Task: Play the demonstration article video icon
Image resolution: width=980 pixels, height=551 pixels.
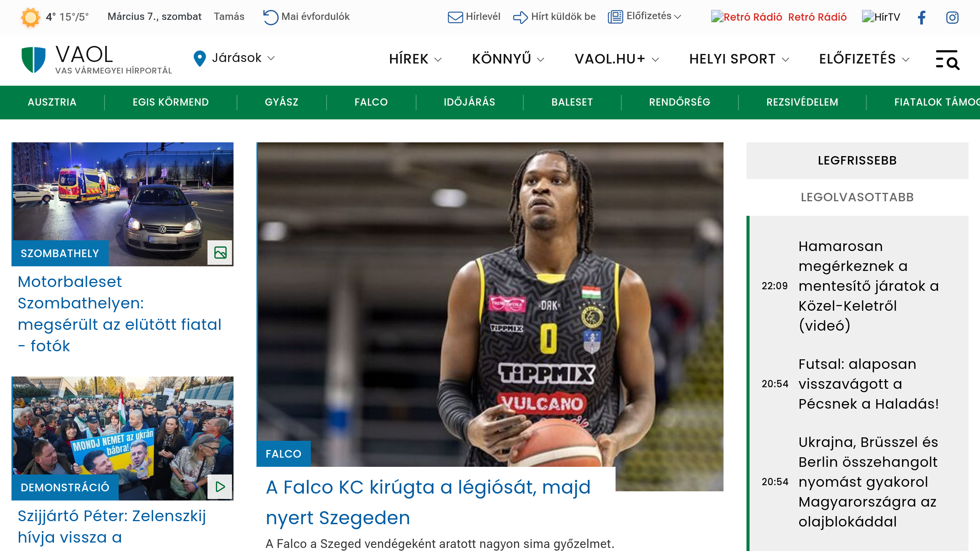Action: (220, 487)
